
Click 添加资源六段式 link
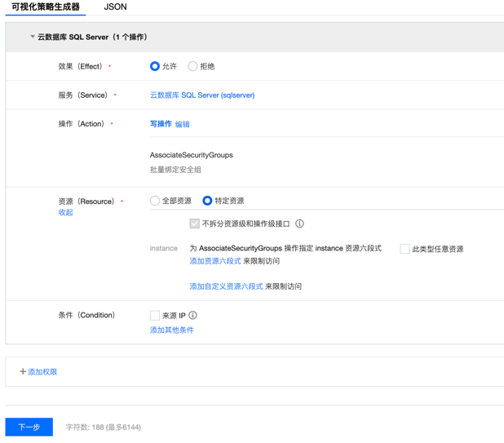[214, 261]
